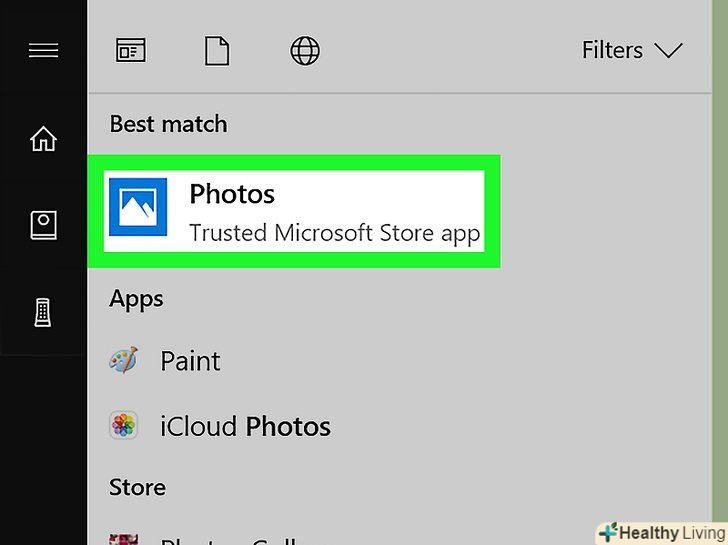Click the Best match header

(x=168, y=124)
